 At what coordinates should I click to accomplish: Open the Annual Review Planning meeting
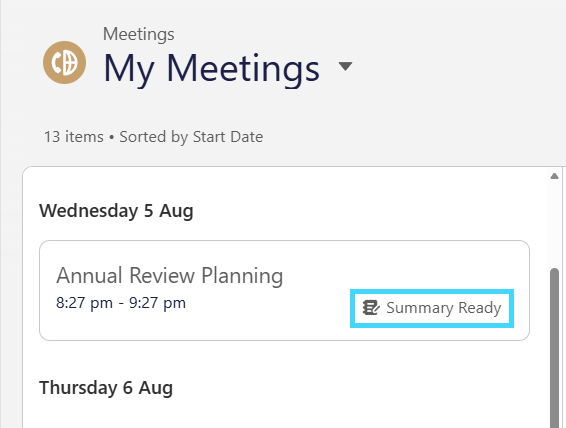(x=170, y=276)
